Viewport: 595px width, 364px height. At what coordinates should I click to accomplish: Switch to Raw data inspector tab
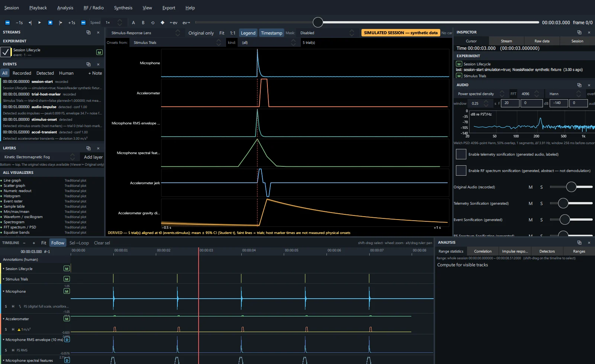coord(542,41)
